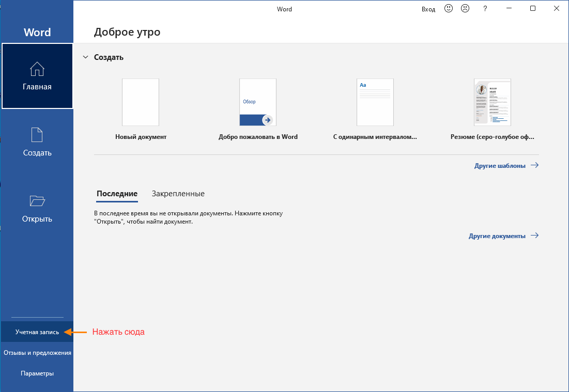Image resolution: width=569 pixels, height=392 pixels.
Task: Open Отзывы и предложения in the sidebar
Action: click(37, 352)
